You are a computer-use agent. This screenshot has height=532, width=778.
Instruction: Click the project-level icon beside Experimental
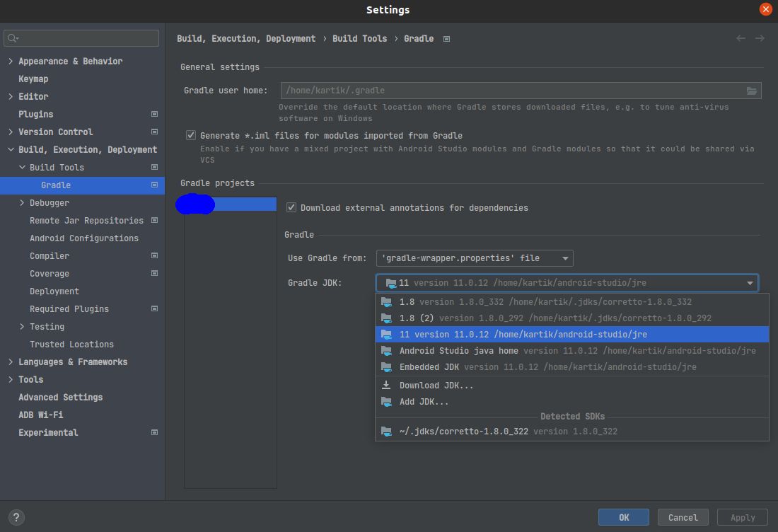point(154,432)
